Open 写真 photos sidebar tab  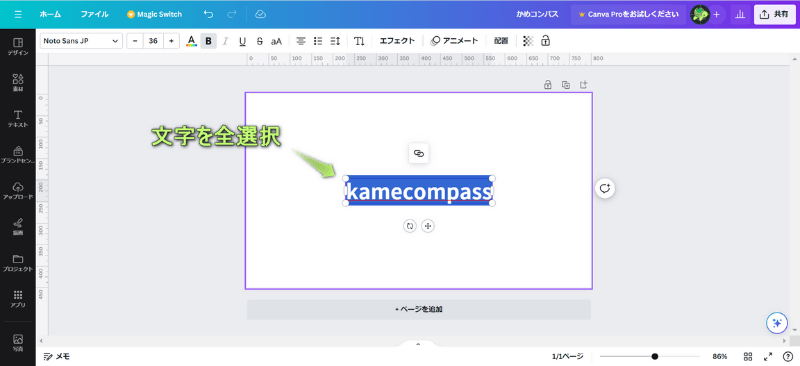click(18, 342)
